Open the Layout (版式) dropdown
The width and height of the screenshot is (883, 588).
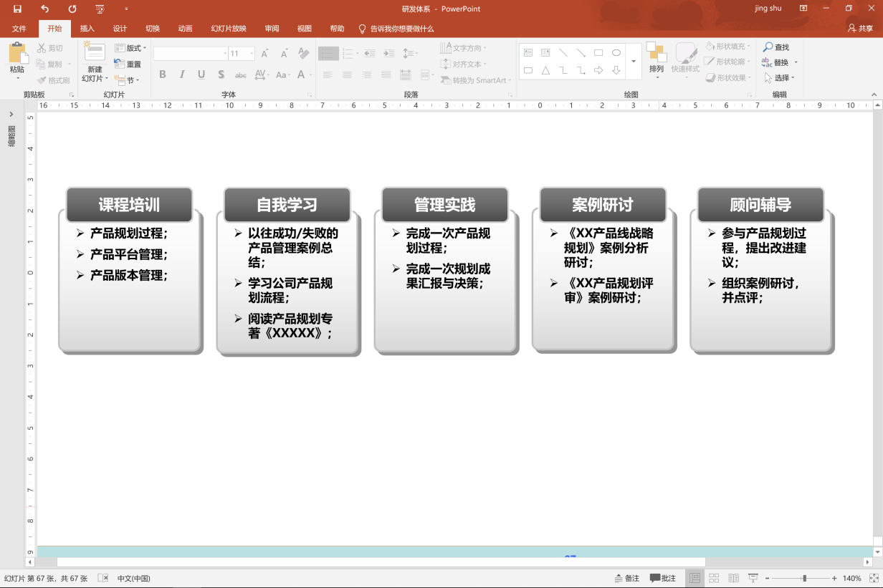coord(130,48)
